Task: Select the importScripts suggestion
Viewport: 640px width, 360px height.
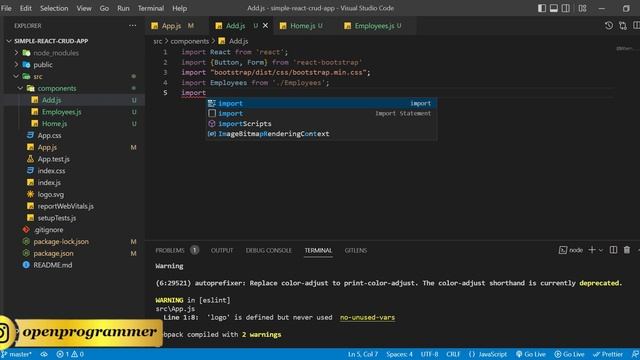Action: 321,124
